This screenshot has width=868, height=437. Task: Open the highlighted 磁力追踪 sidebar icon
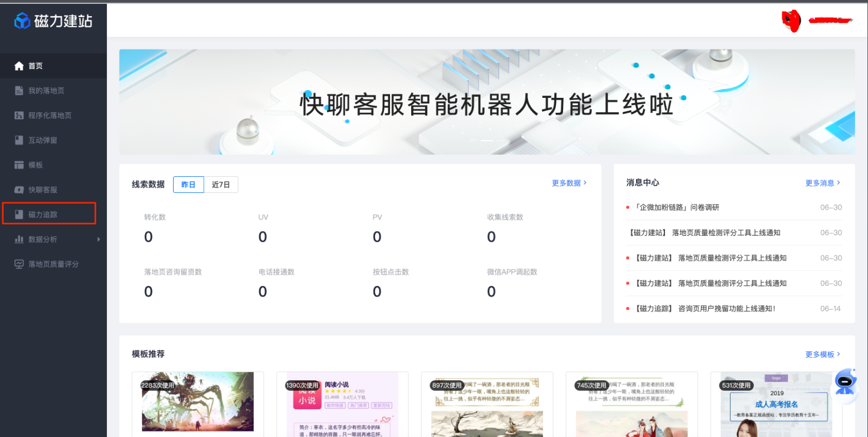[18, 214]
